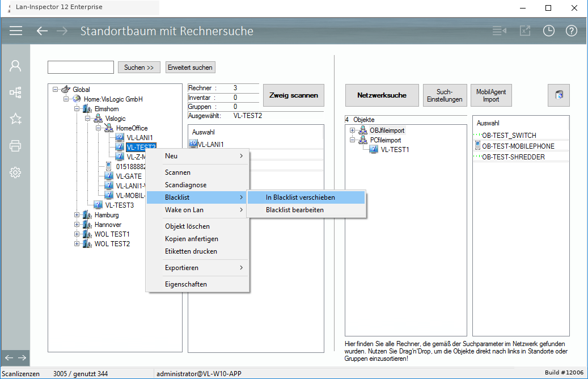Go forward with the right arrow
Viewport: 588px width, 379px height.
pyautogui.click(x=62, y=31)
